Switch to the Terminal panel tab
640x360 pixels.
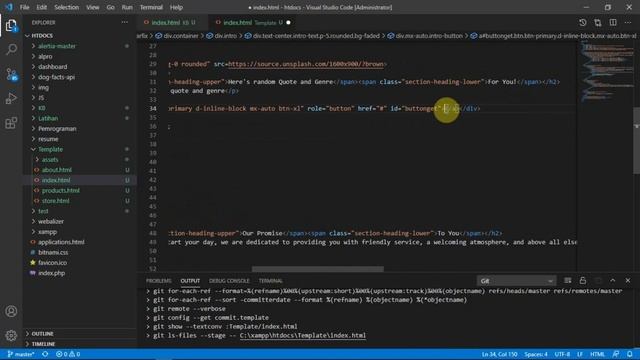click(271, 281)
